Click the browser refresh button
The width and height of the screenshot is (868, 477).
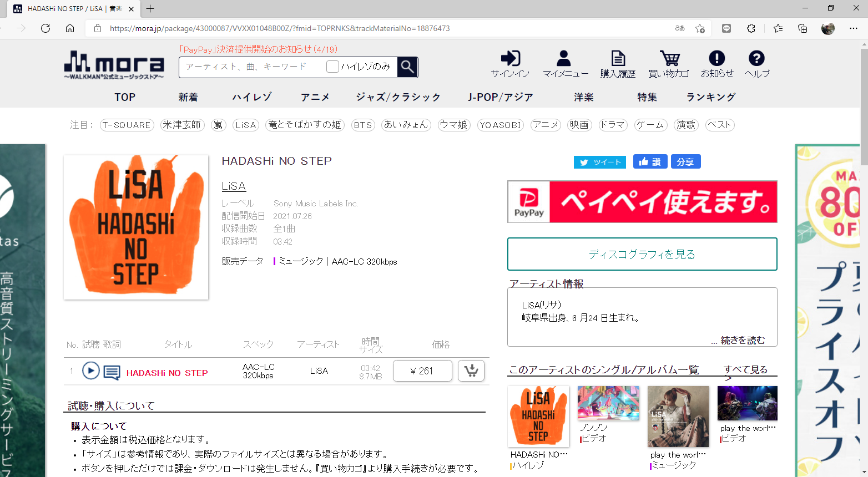[46, 28]
